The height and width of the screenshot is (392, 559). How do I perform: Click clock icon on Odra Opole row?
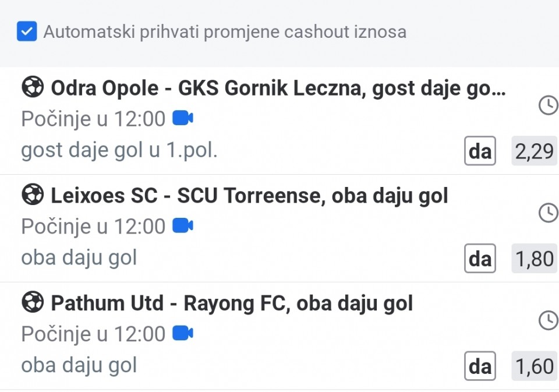coord(548,105)
